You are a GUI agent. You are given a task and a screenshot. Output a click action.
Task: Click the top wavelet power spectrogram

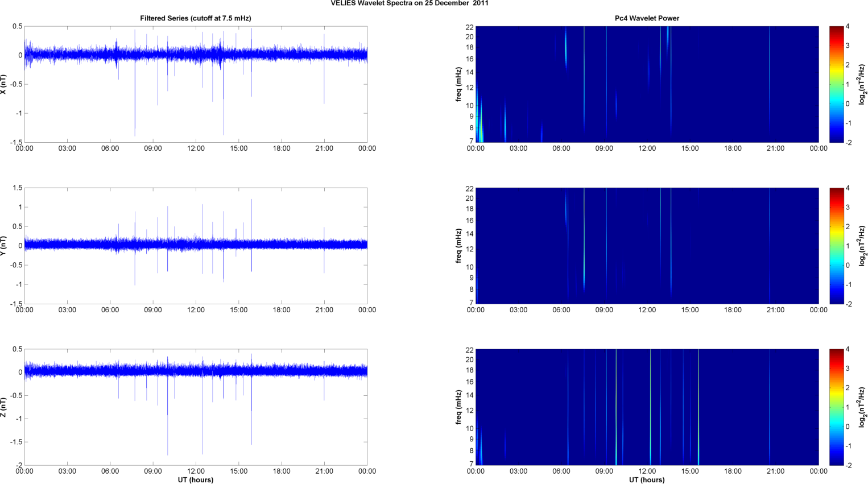coord(647,84)
